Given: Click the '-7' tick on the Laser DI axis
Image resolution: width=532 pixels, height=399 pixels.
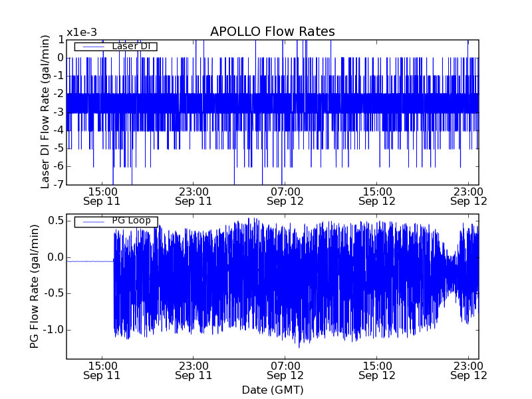Looking at the screenshot, I should 57,185.
